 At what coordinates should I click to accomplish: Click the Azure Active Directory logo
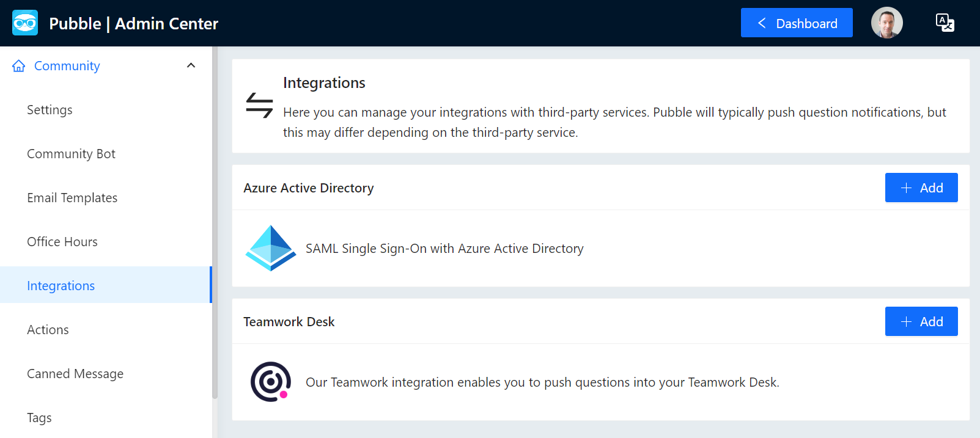271,248
